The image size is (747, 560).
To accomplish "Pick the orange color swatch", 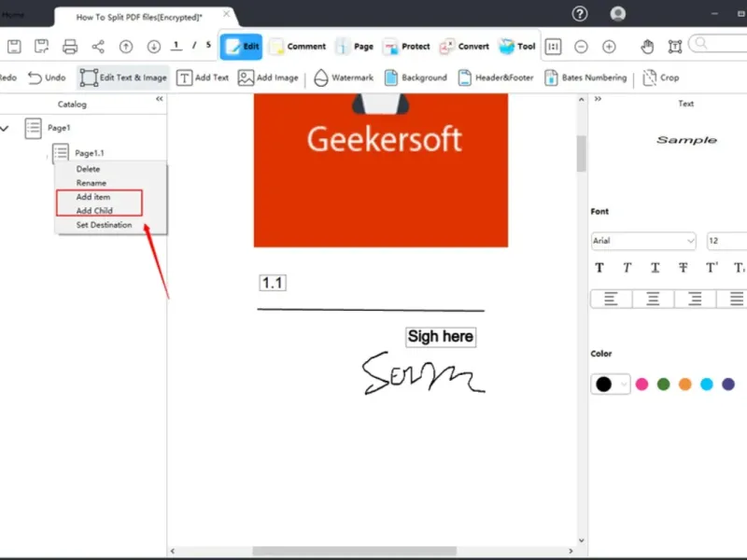I will (685, 384).
